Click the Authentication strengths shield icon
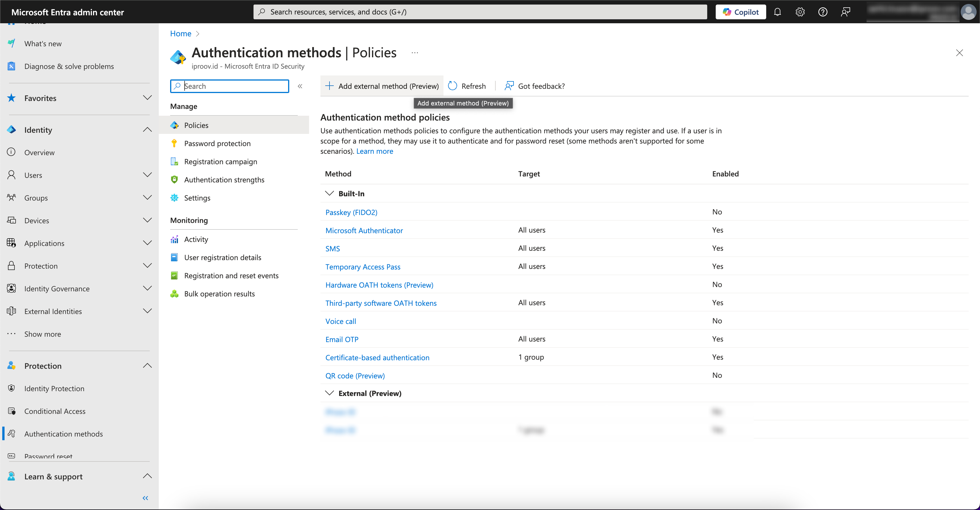The image size is (980, 510). 174,180
